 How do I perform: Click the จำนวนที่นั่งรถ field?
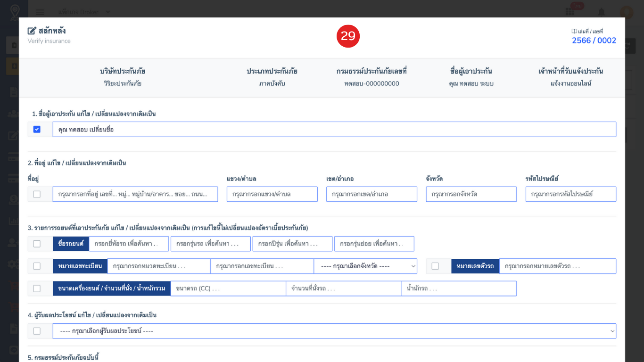click(x=344, y=288)
